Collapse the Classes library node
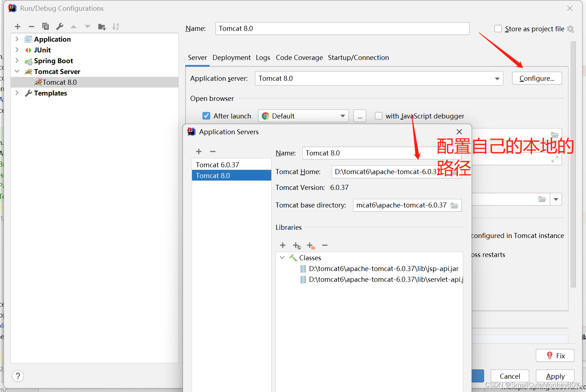Viewport: 586px width, 392px height. click(282, 257)
